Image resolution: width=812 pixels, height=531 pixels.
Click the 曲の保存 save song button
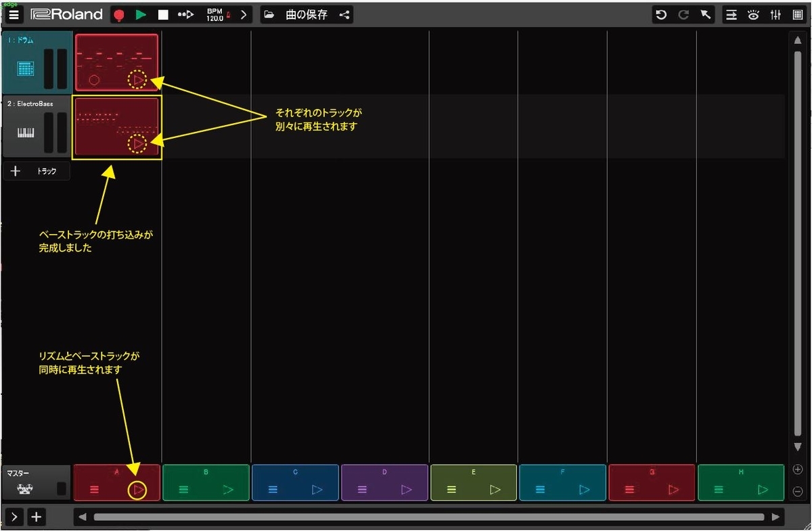tap(307, 15)
